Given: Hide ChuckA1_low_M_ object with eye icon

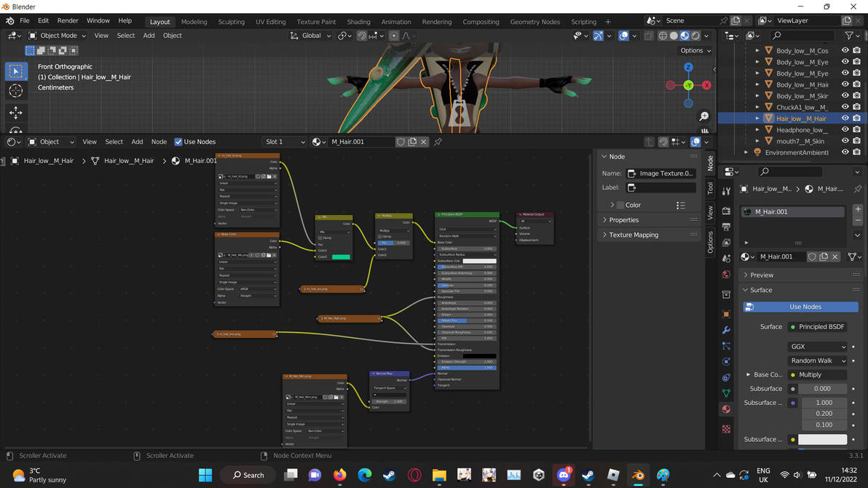Looking at the screenshot, I should 845,107.
